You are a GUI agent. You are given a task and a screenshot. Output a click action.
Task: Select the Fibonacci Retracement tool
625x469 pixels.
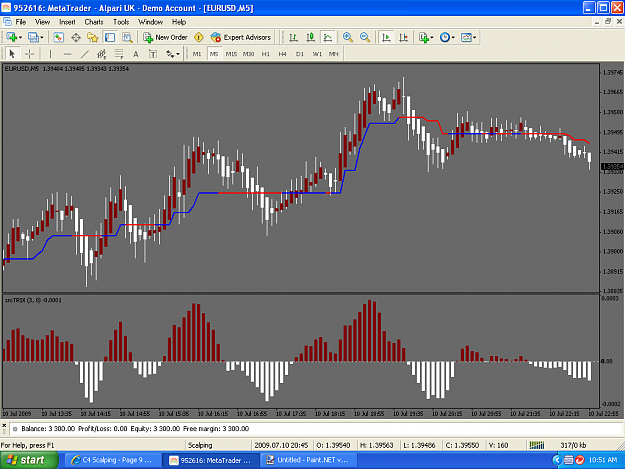point(119,54)
